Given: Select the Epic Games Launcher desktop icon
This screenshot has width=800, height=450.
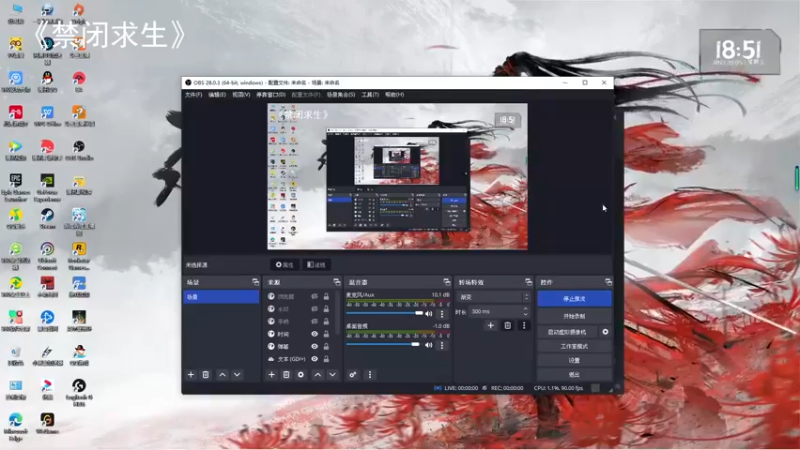Looking at the screenshot, I should (16, 187).
